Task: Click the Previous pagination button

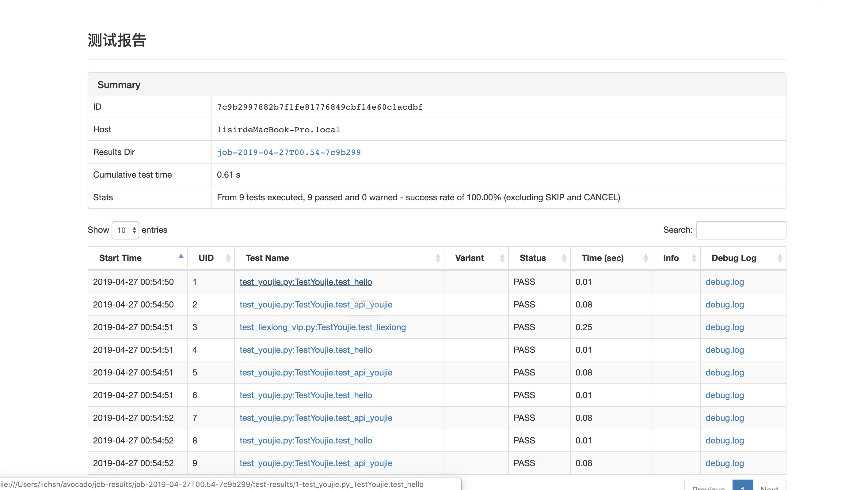Action: coord(708,486)
